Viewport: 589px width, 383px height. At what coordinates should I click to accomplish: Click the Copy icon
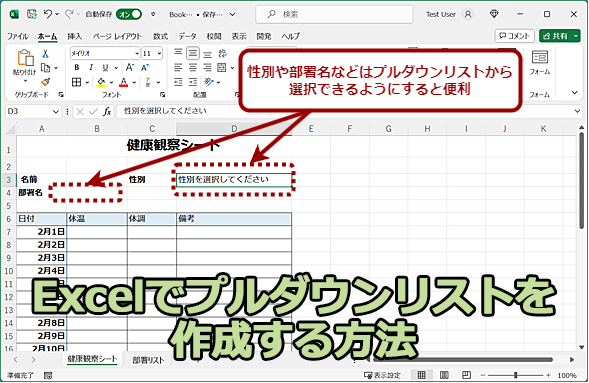click(x=45, y=68)
